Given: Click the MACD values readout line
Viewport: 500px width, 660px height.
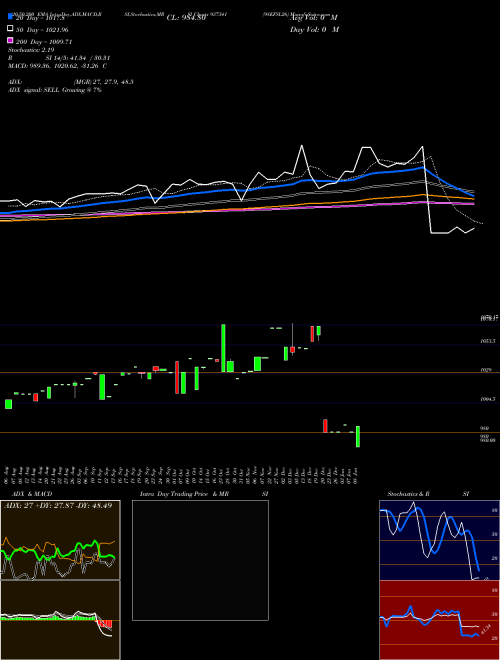Looking at the screenshot, I should click(57, 66).
